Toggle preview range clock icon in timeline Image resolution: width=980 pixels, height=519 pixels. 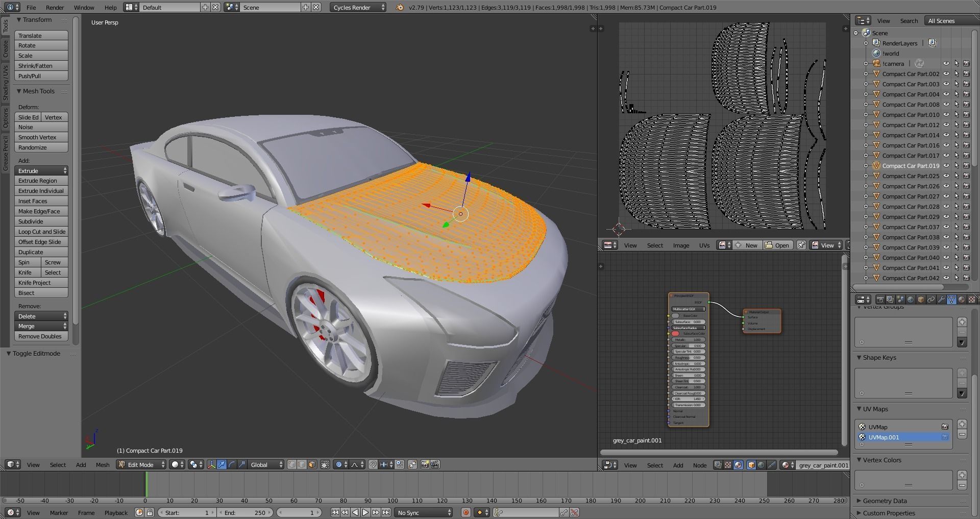tap(139, 512)
